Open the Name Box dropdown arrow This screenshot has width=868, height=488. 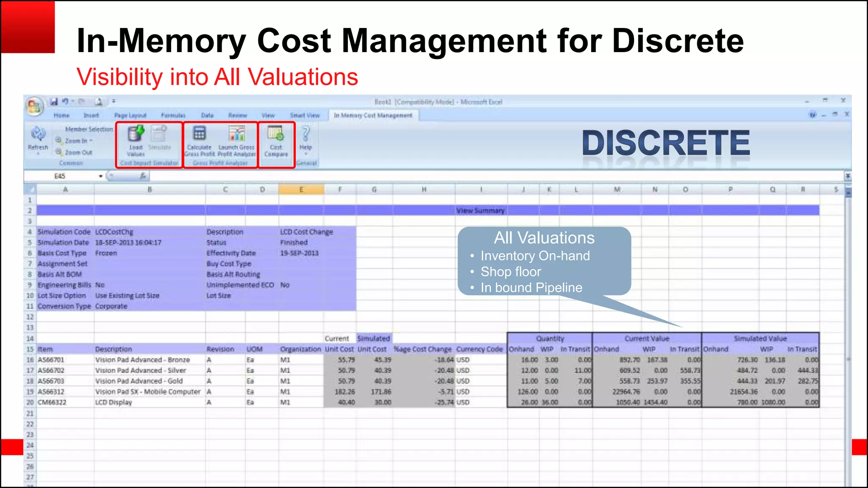(101, 176)
